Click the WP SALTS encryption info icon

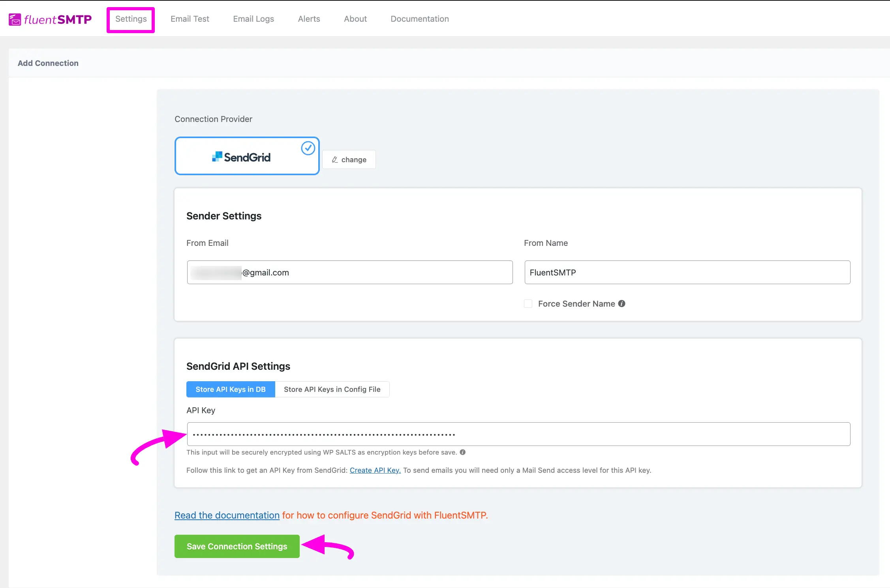point(463,452)
